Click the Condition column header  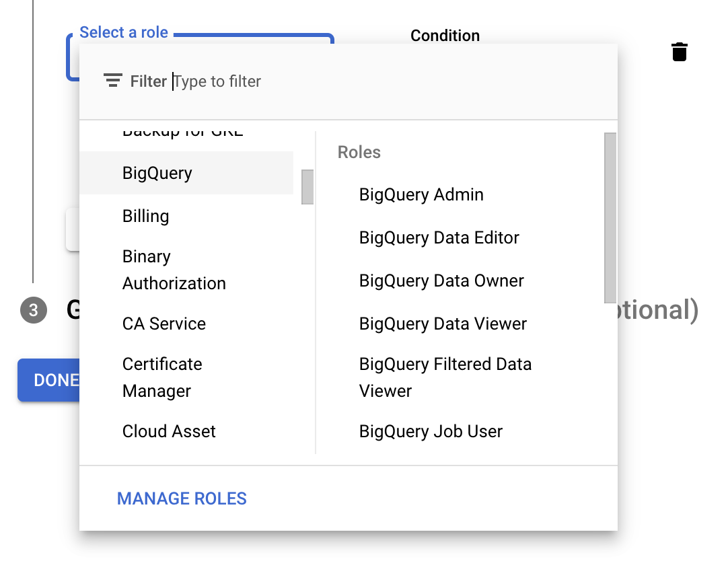(445, 36)
